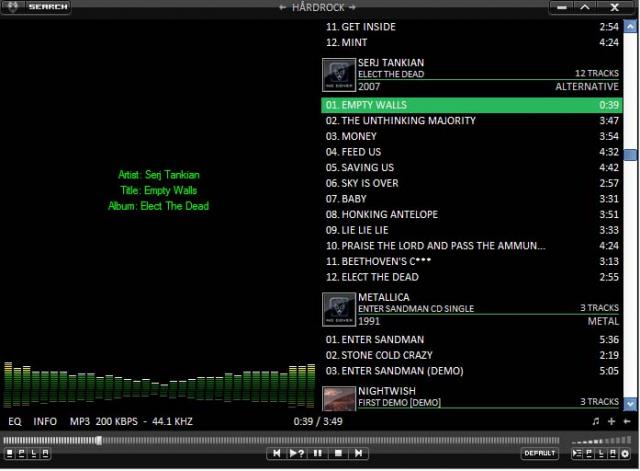Stop playback
Screen dimensions: 640x471
coord(338,453)
